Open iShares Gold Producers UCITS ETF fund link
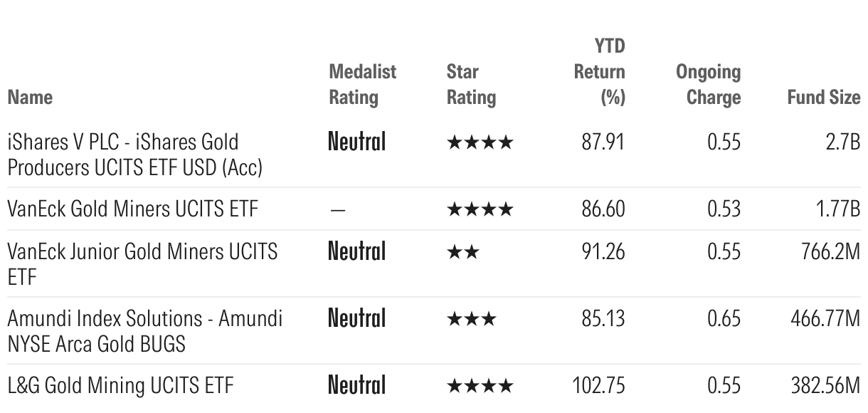Screen dimensions: 868x413 tap(135, 155)
